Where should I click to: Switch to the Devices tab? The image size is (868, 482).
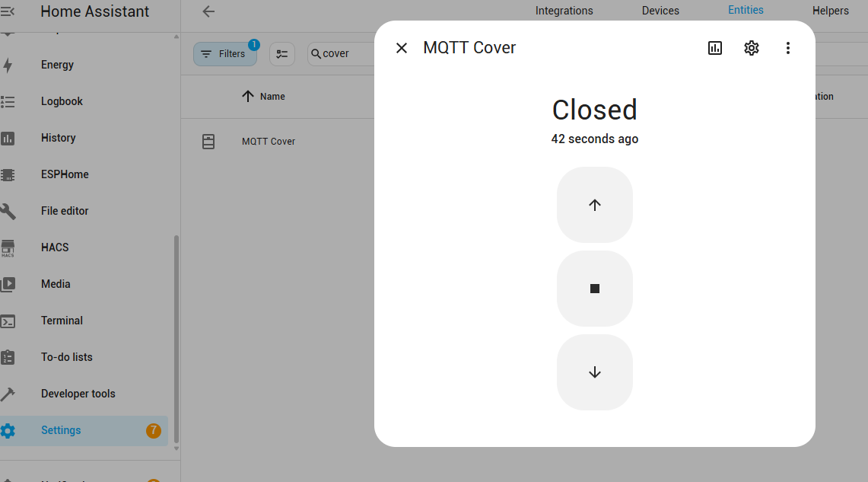660,11
